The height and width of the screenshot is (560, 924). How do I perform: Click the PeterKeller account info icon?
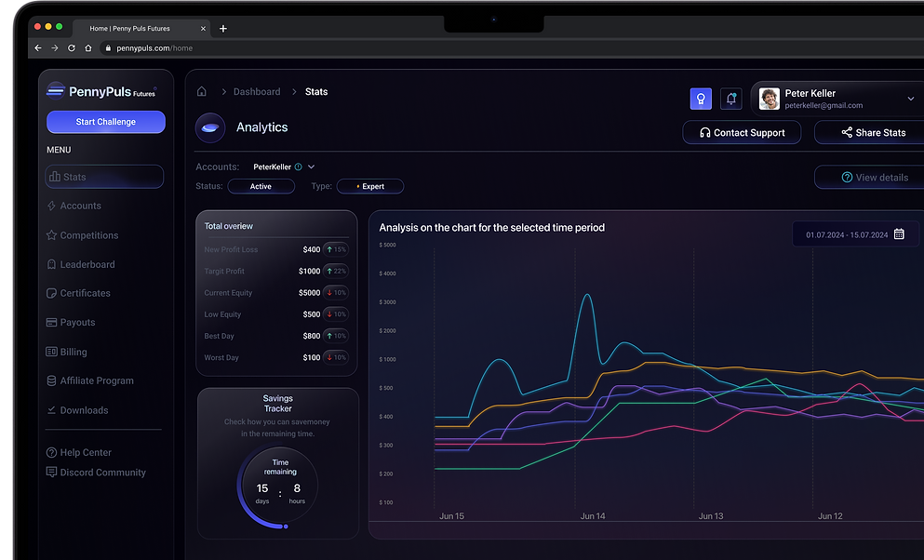coord(298,167)
